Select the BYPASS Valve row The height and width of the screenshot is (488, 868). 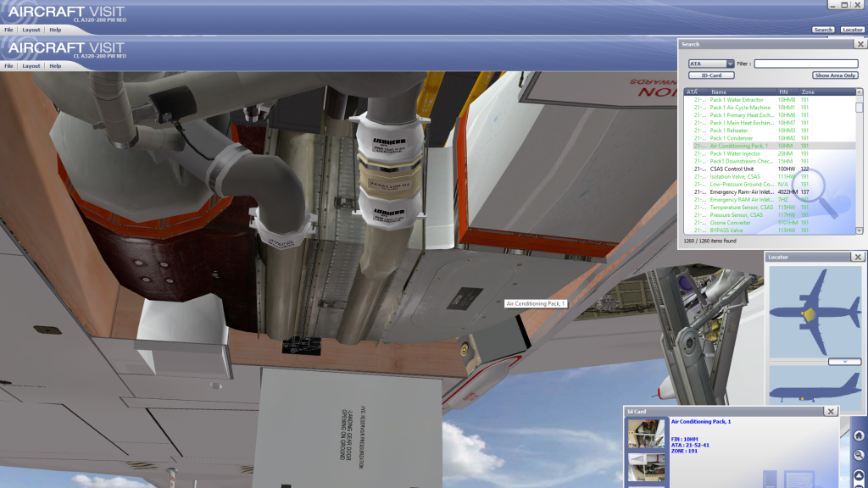(770, 230)
